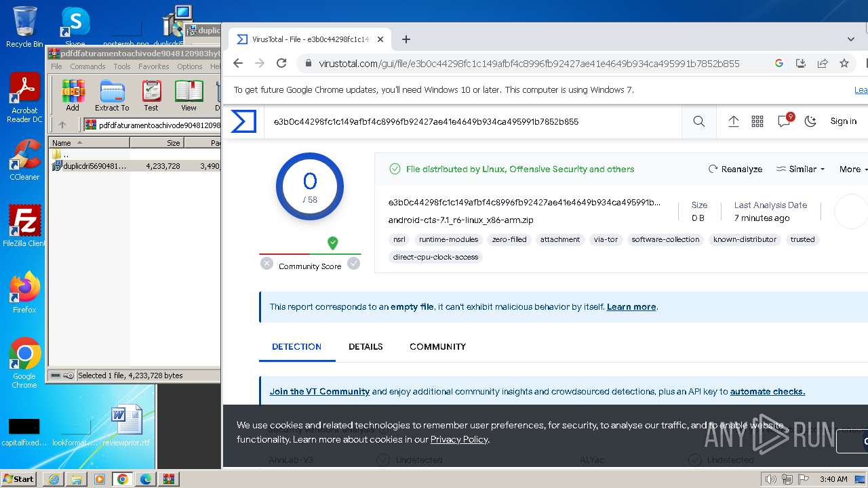Click the direct-cpu-clock-access tag
The width and height of the screenshot is (868, 488).
[435, 257]
